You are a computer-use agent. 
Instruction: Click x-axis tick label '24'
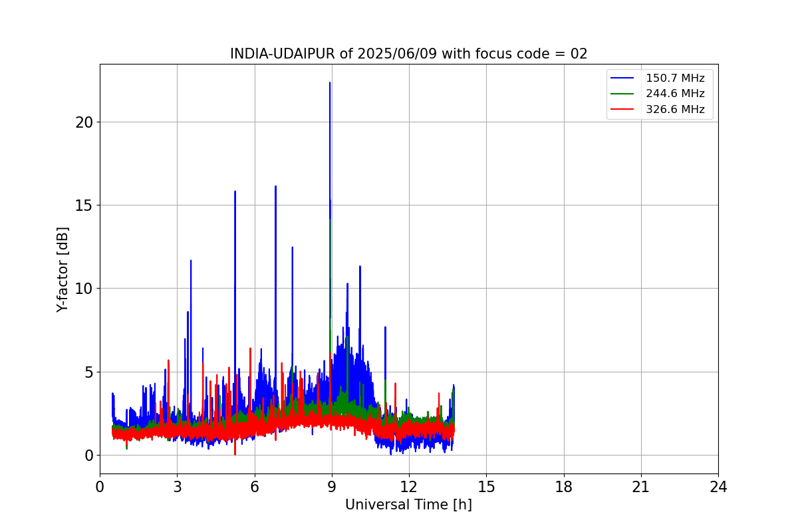tap(718, 487)
